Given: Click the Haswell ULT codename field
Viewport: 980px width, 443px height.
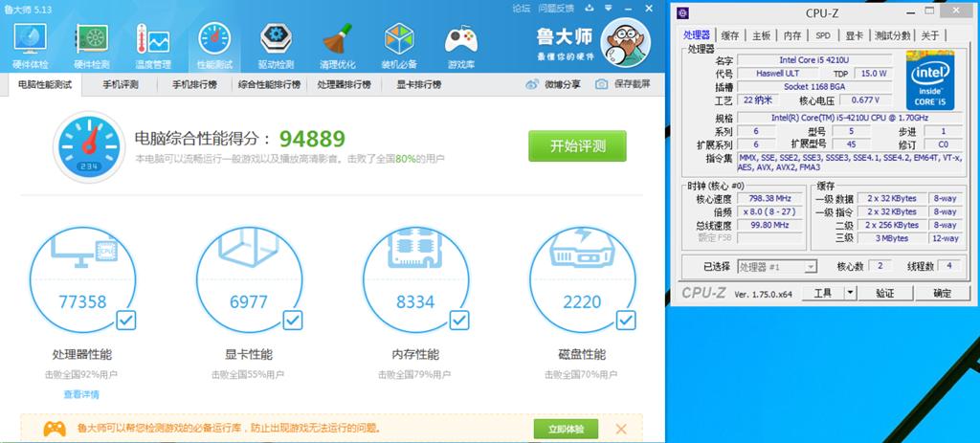Looking at the screenshot, I should click(777, 73).
